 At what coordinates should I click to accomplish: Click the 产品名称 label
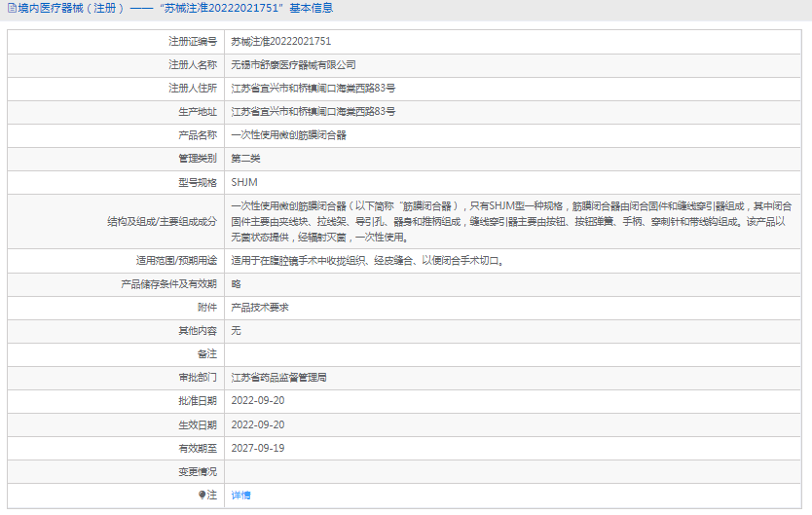coord(198,135)
